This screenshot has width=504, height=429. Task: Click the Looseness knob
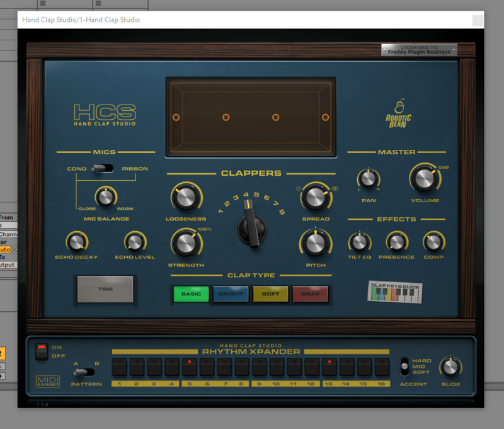(186, 197)
